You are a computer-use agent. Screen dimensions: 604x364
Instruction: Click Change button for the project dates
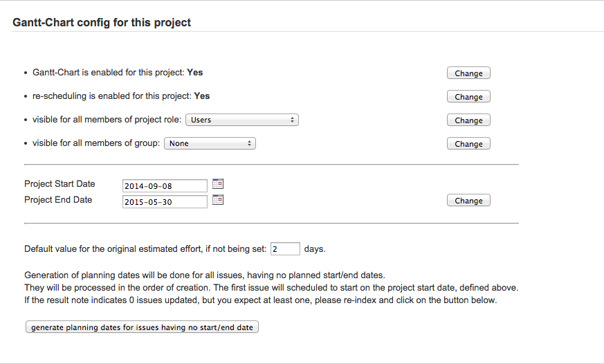[468, 201]
